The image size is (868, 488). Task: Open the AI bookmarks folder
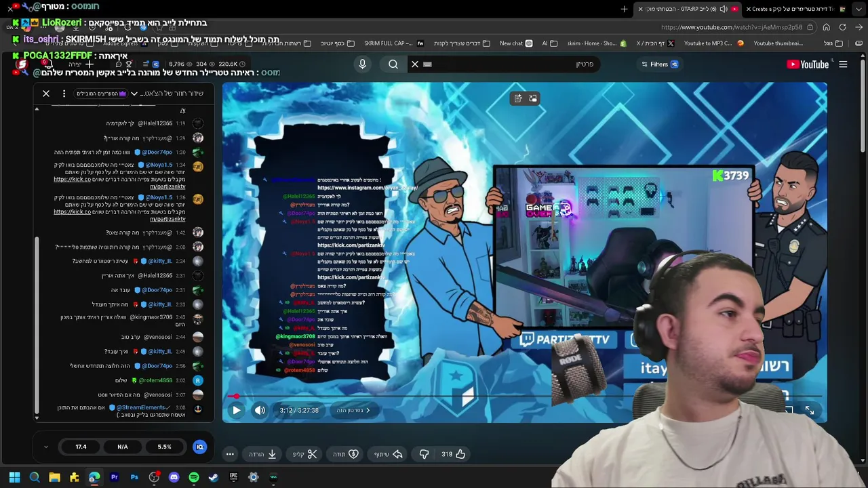coord(549,43)
